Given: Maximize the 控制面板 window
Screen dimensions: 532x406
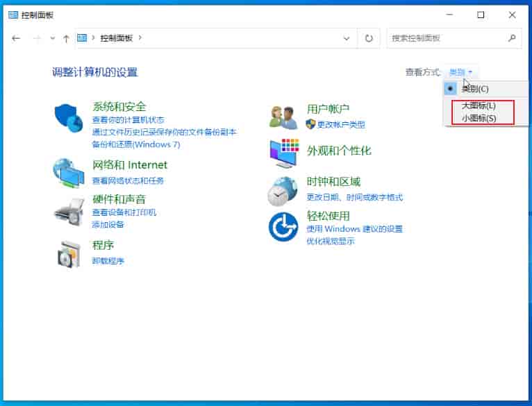Looking at the screenshot, I should [481, 15].
